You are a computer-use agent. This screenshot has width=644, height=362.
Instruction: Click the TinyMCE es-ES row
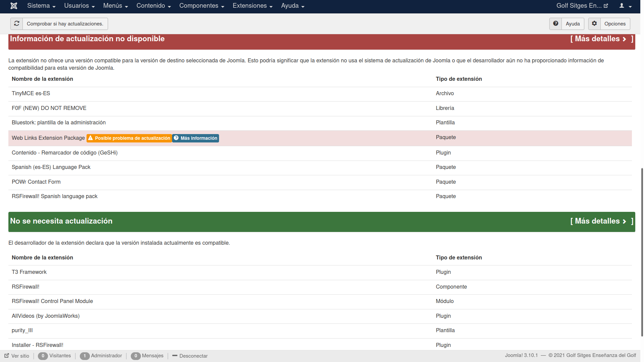[320, 94]
